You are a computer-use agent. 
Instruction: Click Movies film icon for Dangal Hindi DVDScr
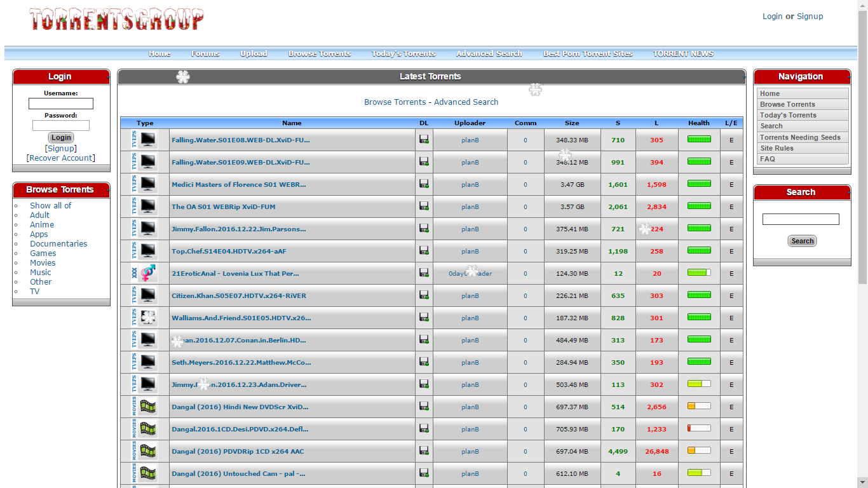pyautogui.click(x=144, y=407)
